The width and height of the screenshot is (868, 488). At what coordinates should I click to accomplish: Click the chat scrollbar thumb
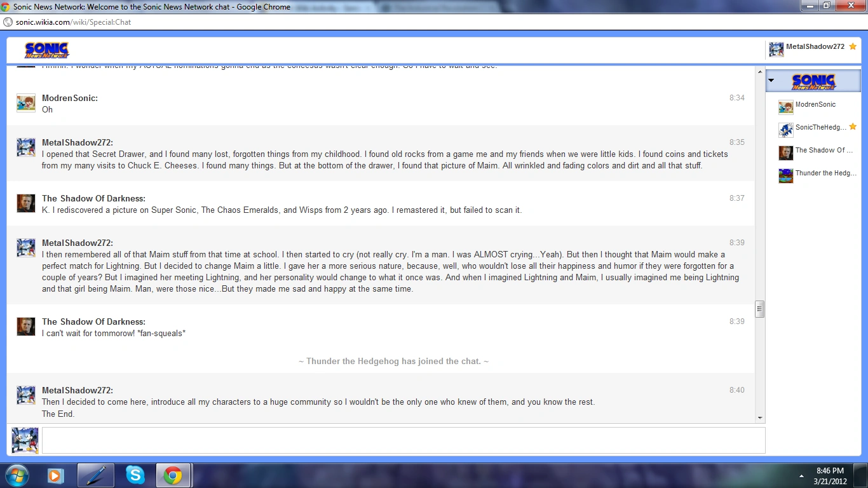point(759,309)
